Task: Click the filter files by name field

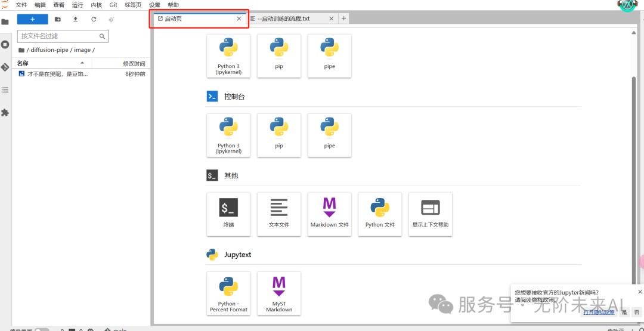Action: (63, 36)
